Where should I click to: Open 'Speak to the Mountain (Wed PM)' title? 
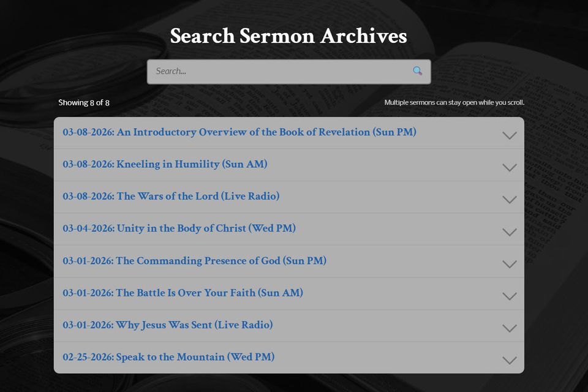point(168,357)
